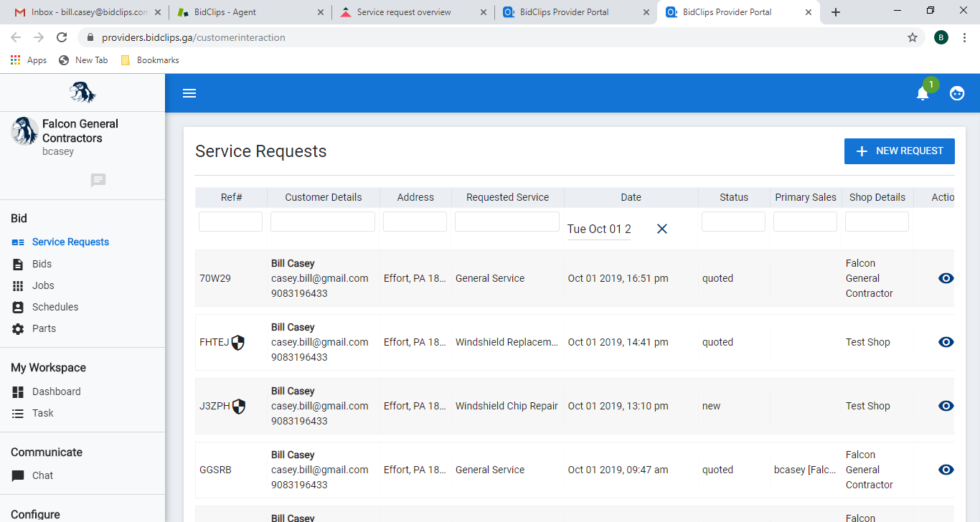View request 70W29 via eye icon

point(946,278)
